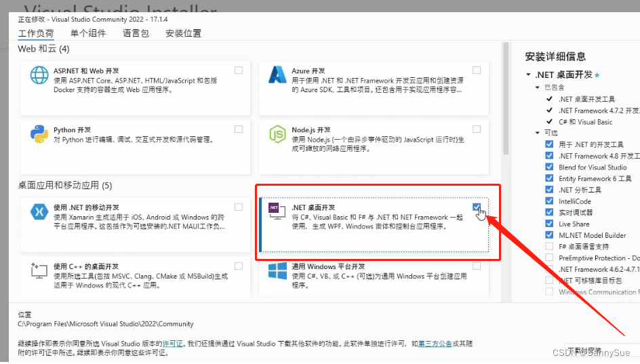Screen dimensions: 640x364
Task: Select the ASP.NET 和 Web 开发 title
Action: click(86, 71)
